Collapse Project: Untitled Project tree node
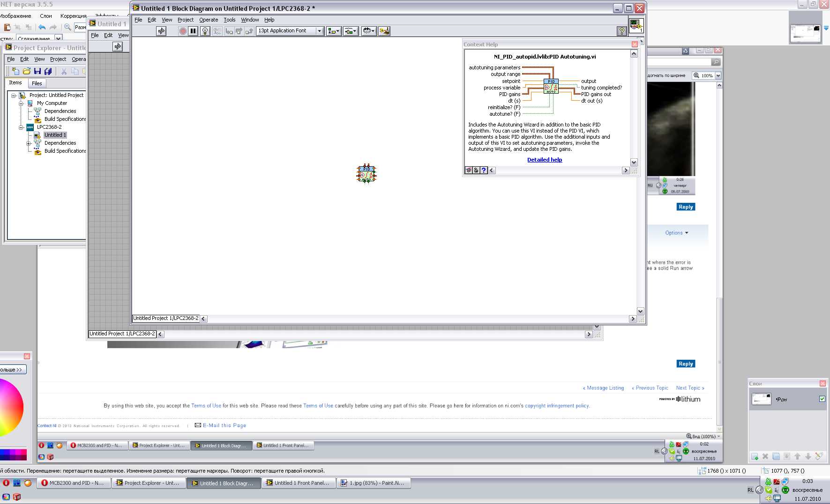The height and width of the screenshot is (504, 830). 14,95
